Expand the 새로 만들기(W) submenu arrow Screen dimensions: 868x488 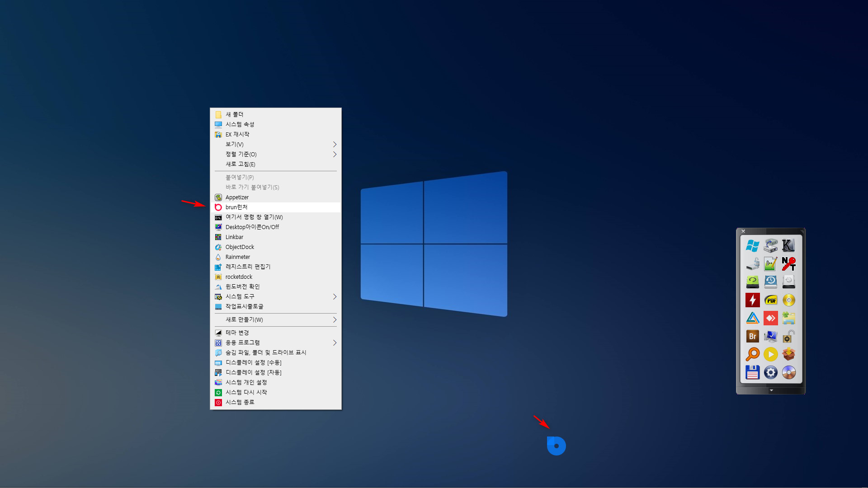click(335, 320)
